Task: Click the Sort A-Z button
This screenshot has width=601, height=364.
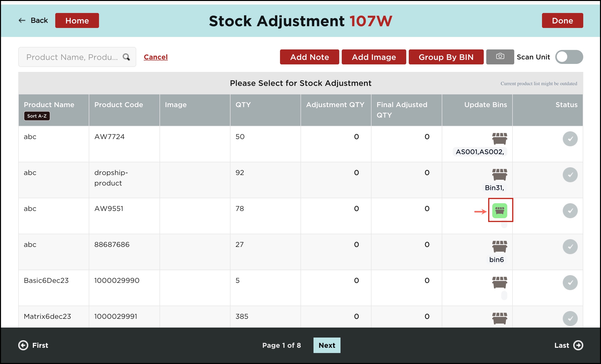Action: [x=37, y=116]
